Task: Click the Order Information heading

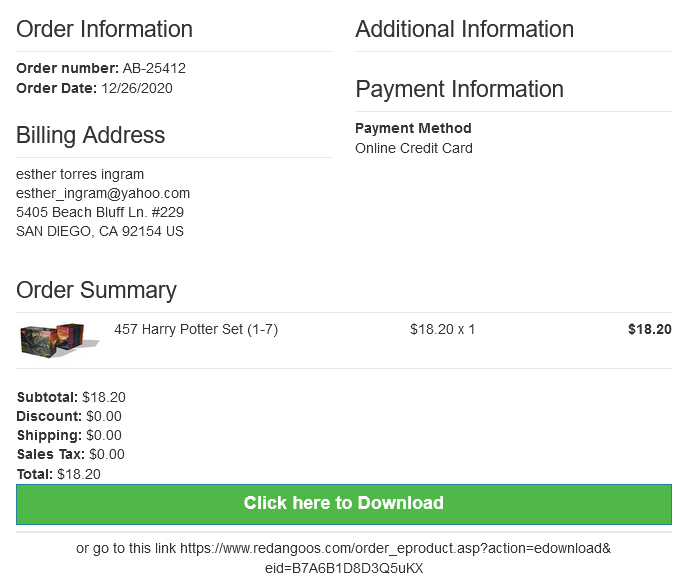Action: click(x=104, y=29)
